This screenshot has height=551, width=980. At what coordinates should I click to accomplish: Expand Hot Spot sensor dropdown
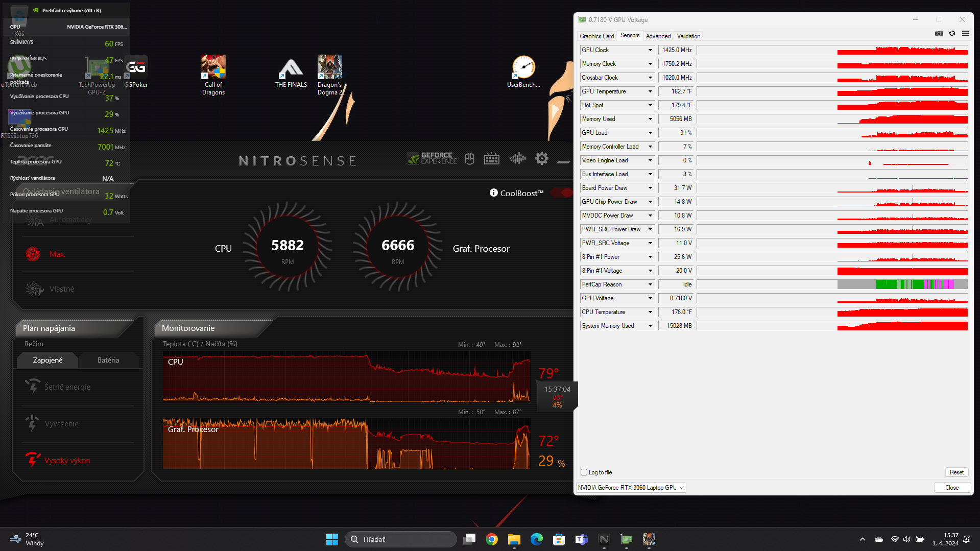click(x=650, y=105)
